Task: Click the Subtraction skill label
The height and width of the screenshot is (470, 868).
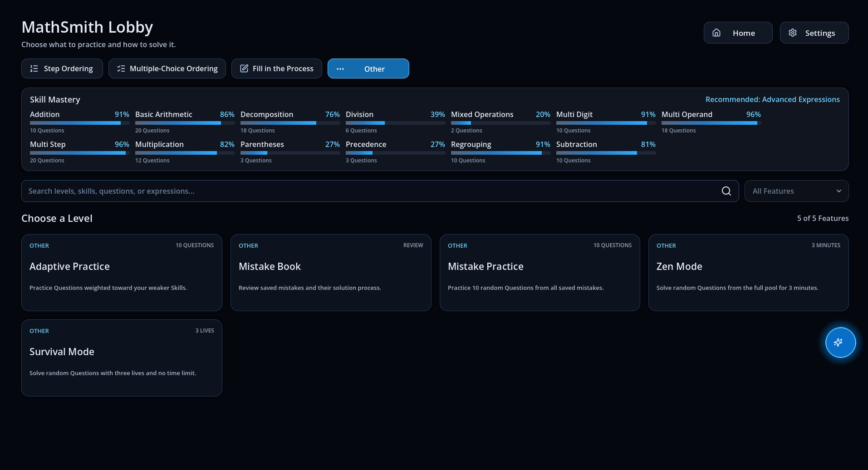Action: click(x=577, y=144)
